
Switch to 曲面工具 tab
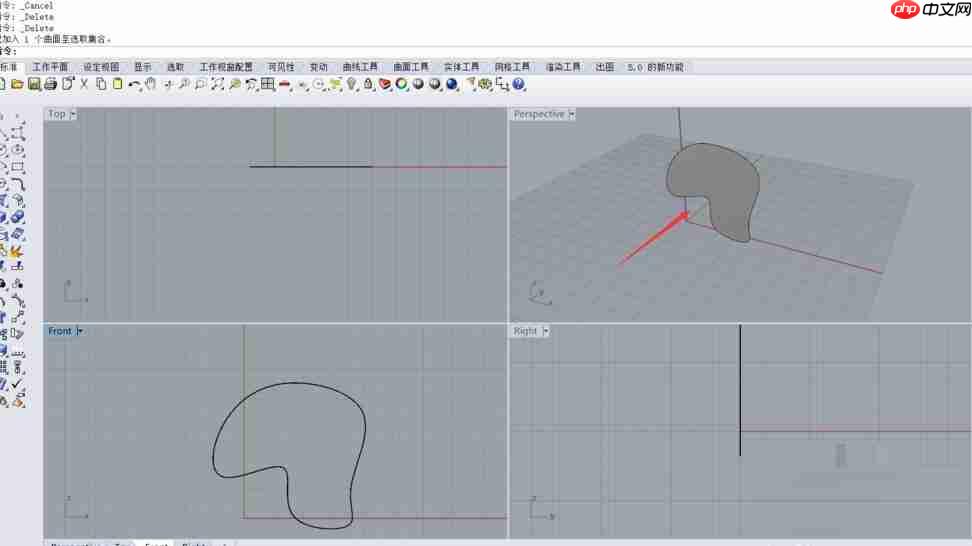pyautogui.click(x=411, y=67)
